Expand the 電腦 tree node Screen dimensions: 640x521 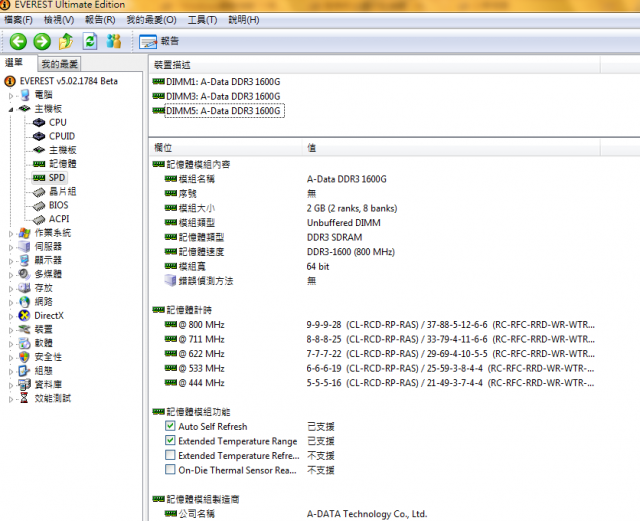click(11, 96)
